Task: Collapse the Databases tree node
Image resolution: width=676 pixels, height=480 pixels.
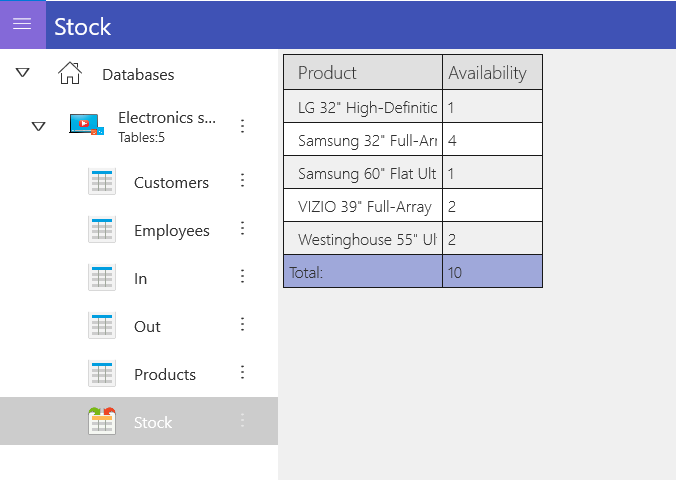Action: 22,72
